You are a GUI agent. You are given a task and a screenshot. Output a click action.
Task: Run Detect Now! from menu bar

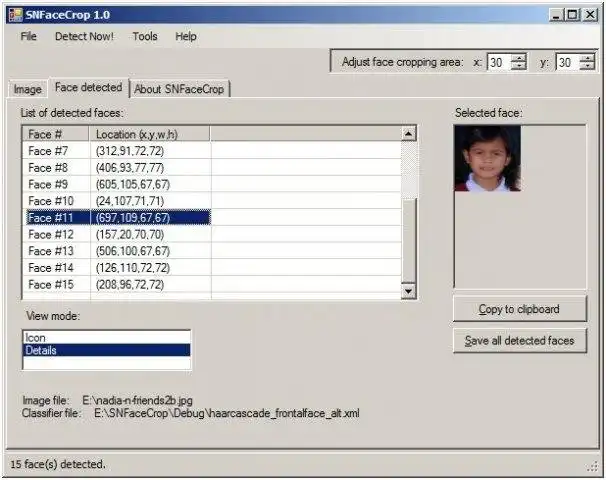(x=84, y=36)
